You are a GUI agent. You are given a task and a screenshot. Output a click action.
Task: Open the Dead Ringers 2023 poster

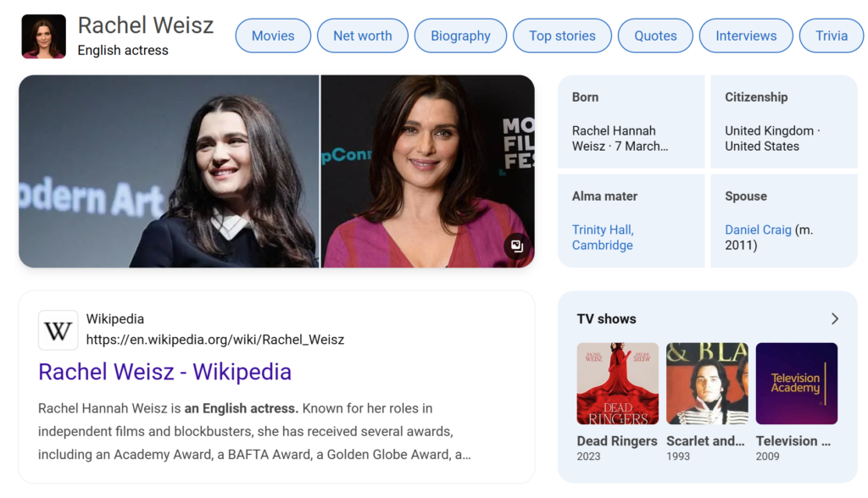[617, 384]
